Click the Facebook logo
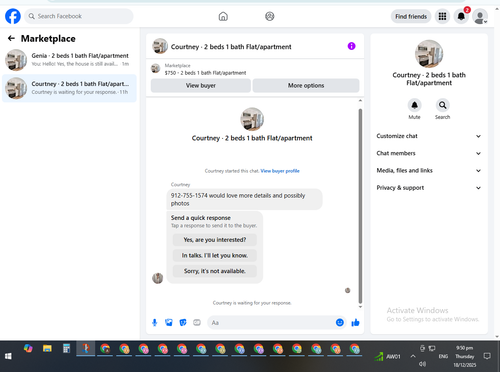 13,16
